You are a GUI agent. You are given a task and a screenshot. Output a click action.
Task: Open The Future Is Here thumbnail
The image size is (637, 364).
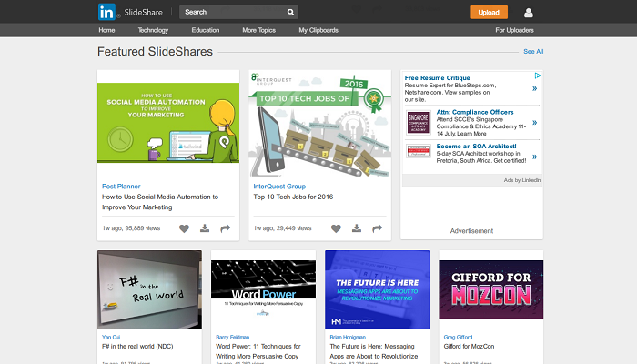tap(377, 289)
